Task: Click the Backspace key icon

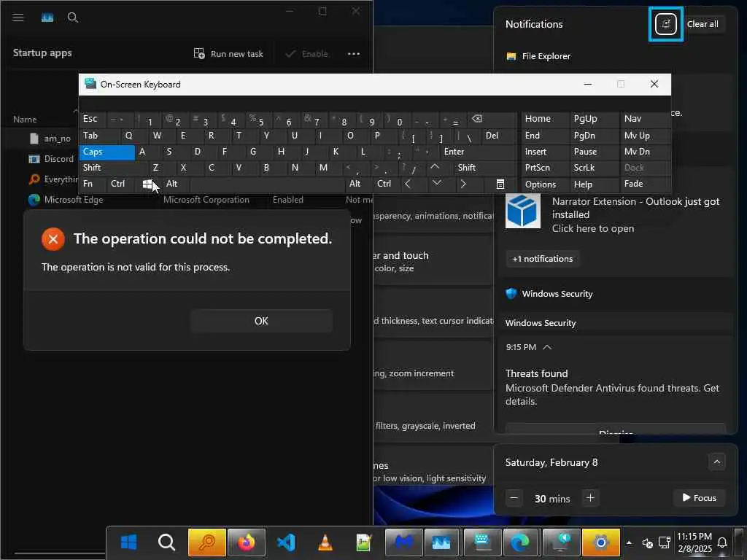Action: (492, 119)
